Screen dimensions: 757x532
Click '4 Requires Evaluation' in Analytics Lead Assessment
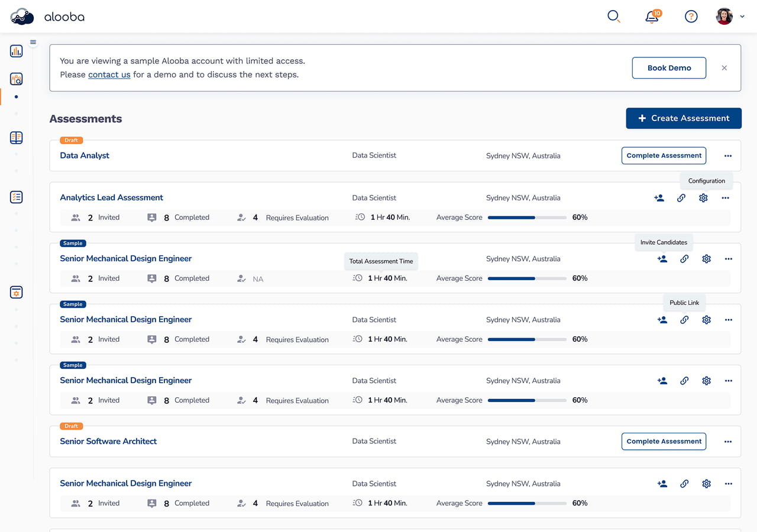click(x=283, y=218)
